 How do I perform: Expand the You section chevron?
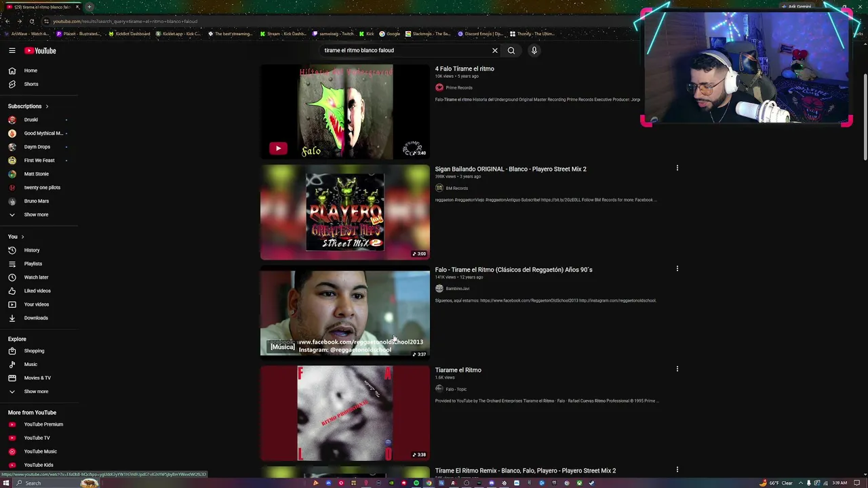point(22,237)
